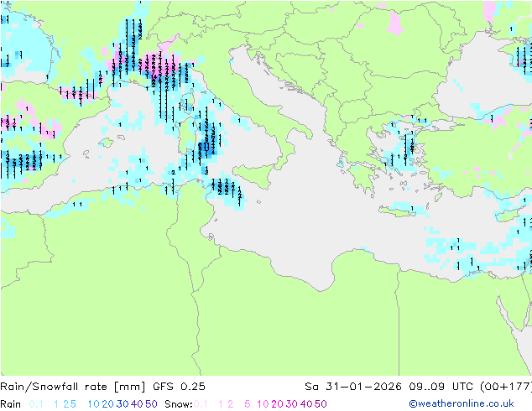This screenshot has height=411, width=532.
Task: Select the Rain legend value 40
Action: [x=137, y=404]
